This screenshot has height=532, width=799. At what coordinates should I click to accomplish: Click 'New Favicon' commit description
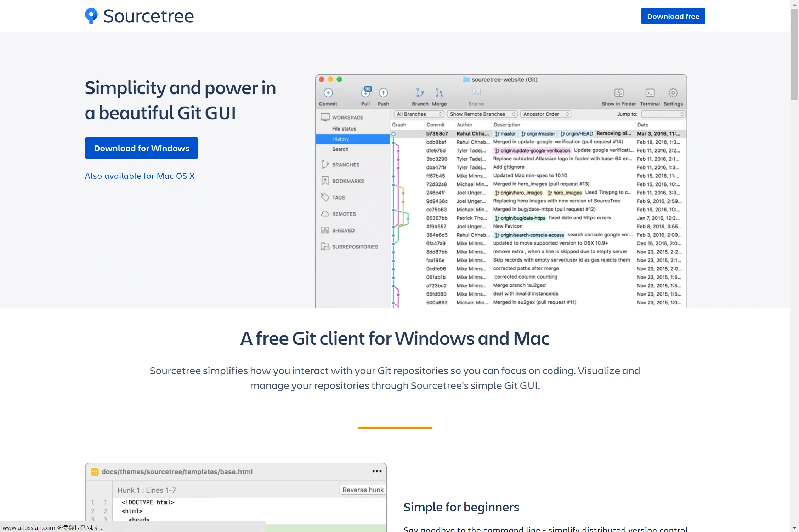tap(508, 226)
